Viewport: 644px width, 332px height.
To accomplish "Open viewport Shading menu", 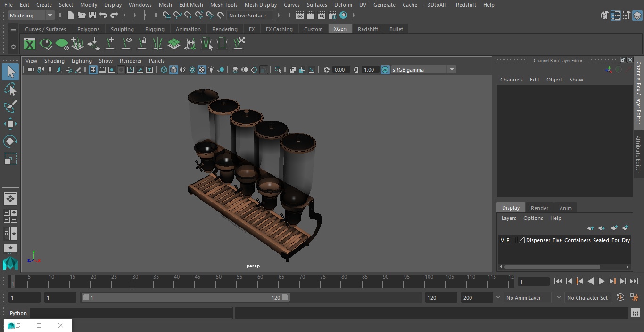I will point(54,61).
